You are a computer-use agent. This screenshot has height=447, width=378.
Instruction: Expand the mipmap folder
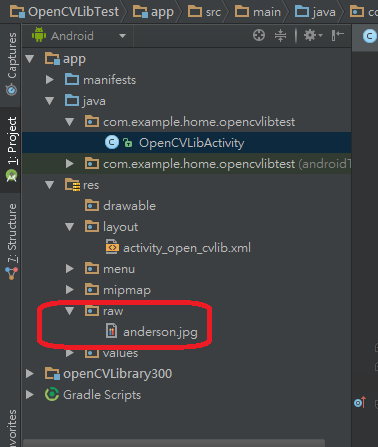point(70,290)
